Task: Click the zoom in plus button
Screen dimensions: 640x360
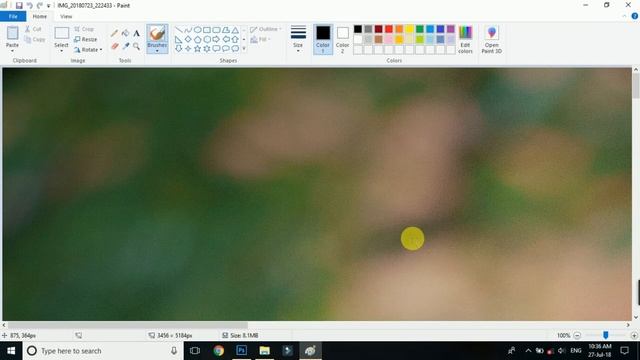Action: click(634, 336)
